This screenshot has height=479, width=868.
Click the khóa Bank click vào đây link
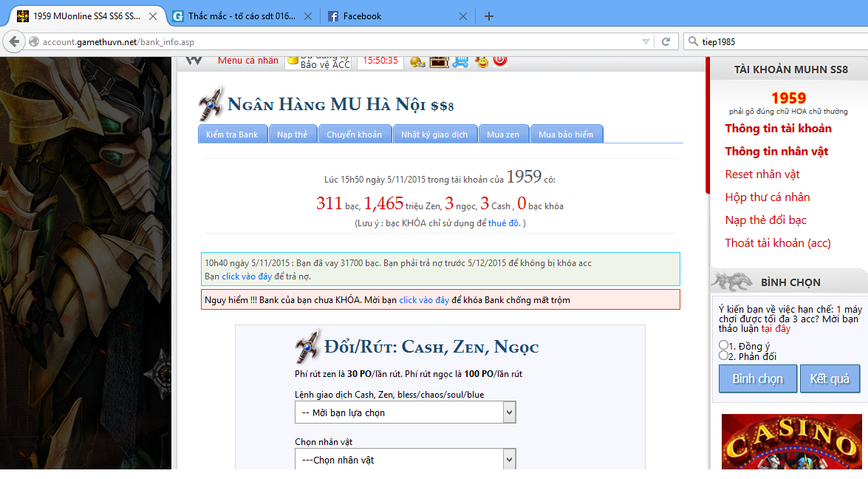tap(424, 300)
